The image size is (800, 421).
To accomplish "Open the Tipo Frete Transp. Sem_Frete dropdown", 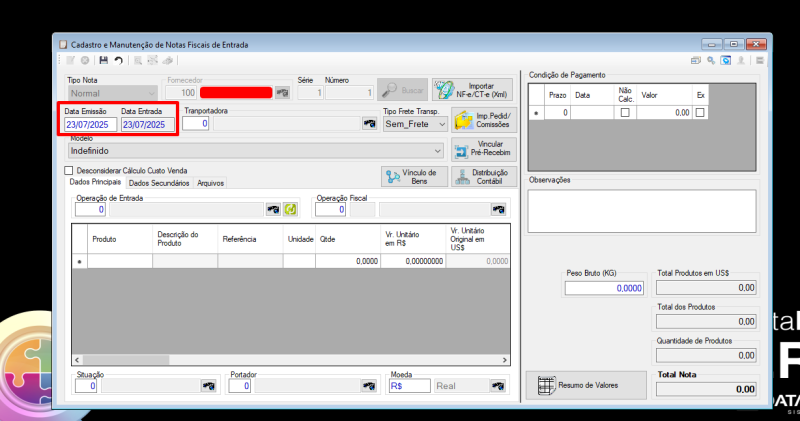I will (x=415, y=124).
